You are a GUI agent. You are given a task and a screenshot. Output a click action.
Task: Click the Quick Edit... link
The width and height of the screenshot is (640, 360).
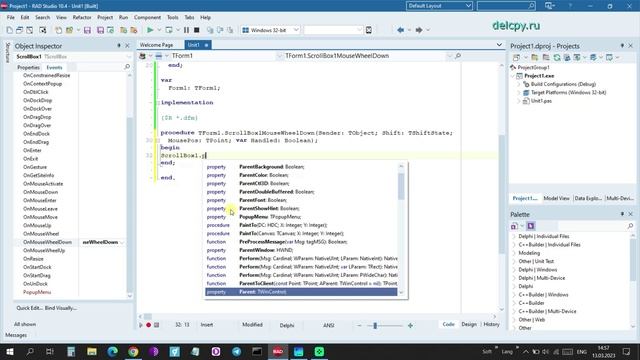tap(29, 308)
